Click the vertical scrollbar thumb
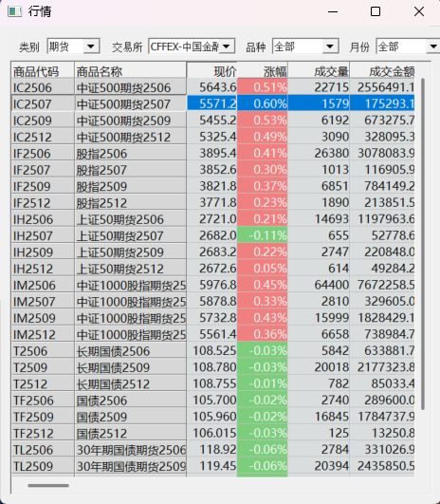The image size is (440, 504). coord(423,244)
